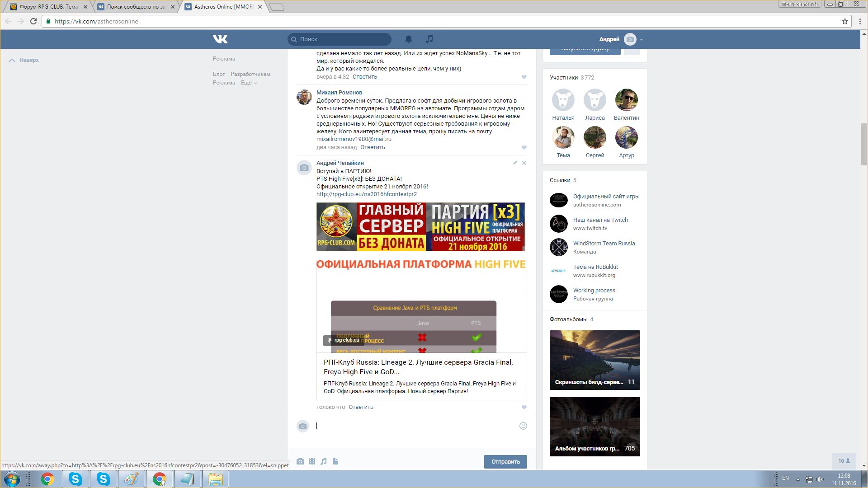Viewport: 868px width, 488px height.
Task: Click the ПАРТИЯ x3 High Five banner image
Action: pos(420,227)
